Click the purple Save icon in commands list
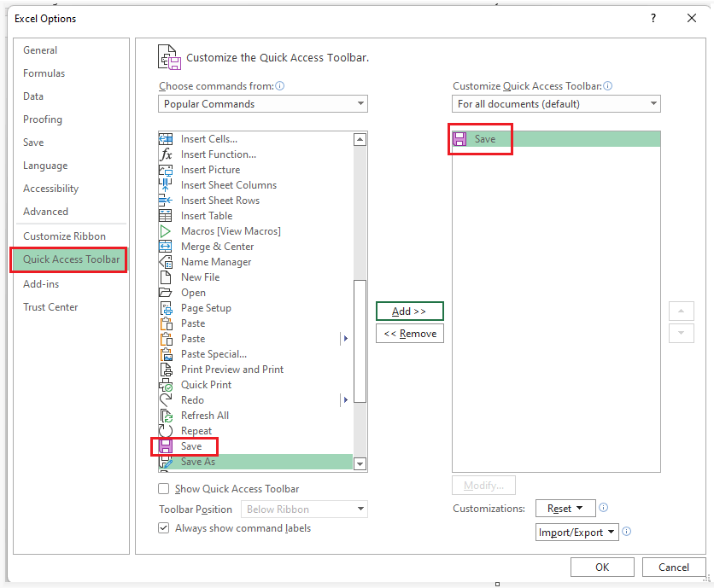The image size is (714, 588). [x=166, y=446]
